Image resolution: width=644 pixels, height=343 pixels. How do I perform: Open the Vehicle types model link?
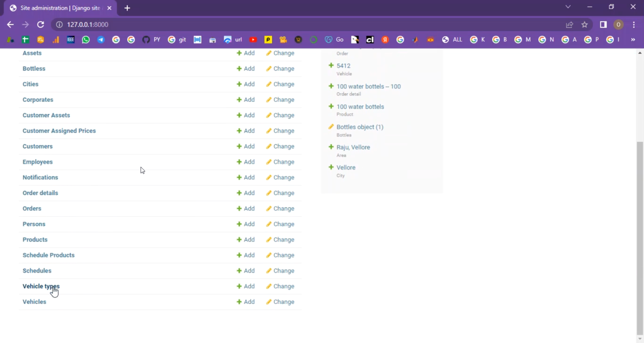[x=41, y=286]
